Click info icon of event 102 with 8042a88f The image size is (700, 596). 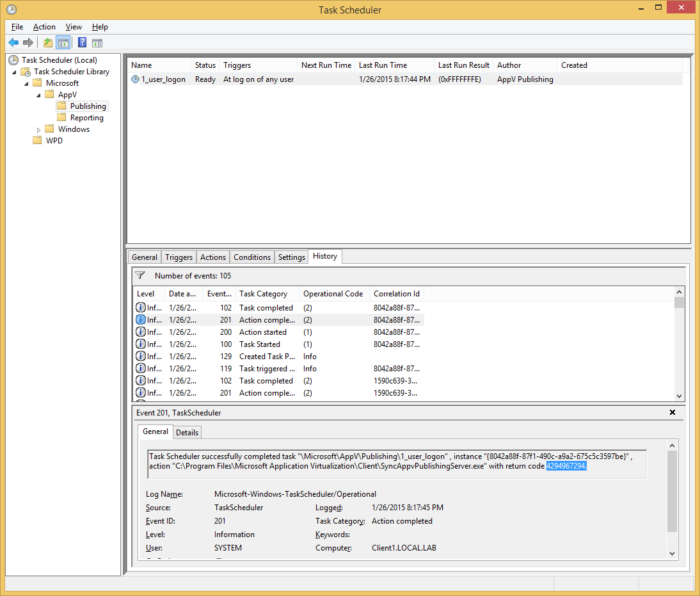tap(141, 307)
